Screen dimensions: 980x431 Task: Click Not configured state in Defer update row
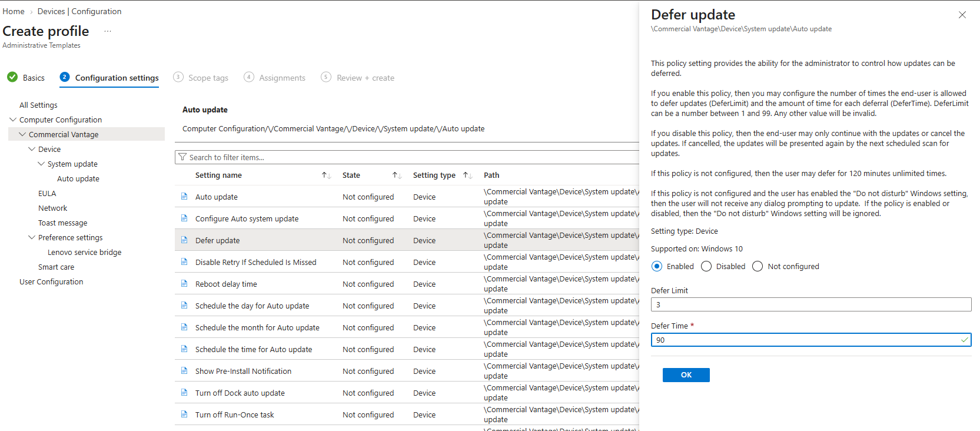pos(368,241)
